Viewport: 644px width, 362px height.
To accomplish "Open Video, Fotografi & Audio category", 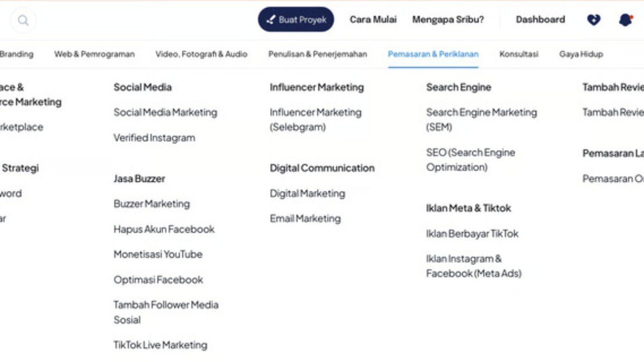I will (201, 54).
